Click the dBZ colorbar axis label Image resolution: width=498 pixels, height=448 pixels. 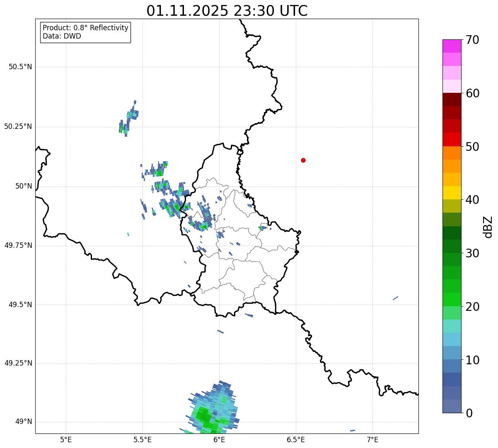click(488, 226)
